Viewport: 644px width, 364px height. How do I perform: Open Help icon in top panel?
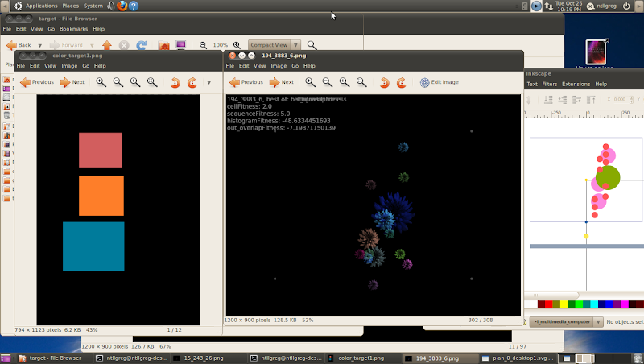(134, 6)
